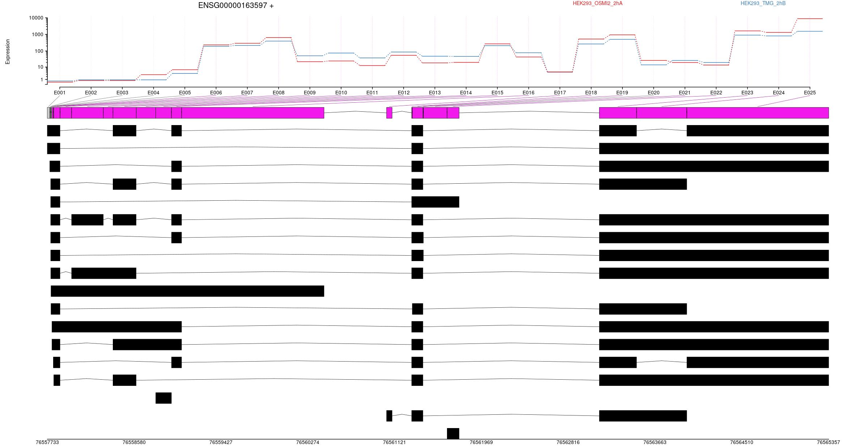This screenshot has width=868, height=448.
Task: Click the large magenta exon bin at right end of gene model
Action: tap(758, 113)
